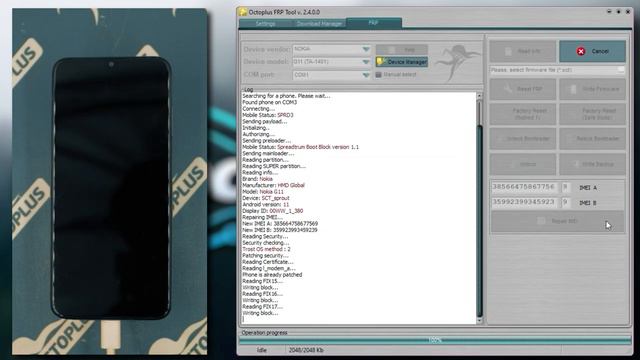Image resolution: width=640 pixels, height=360 pixels.
Task: Select the FRP tab
Action: [373, 23]
